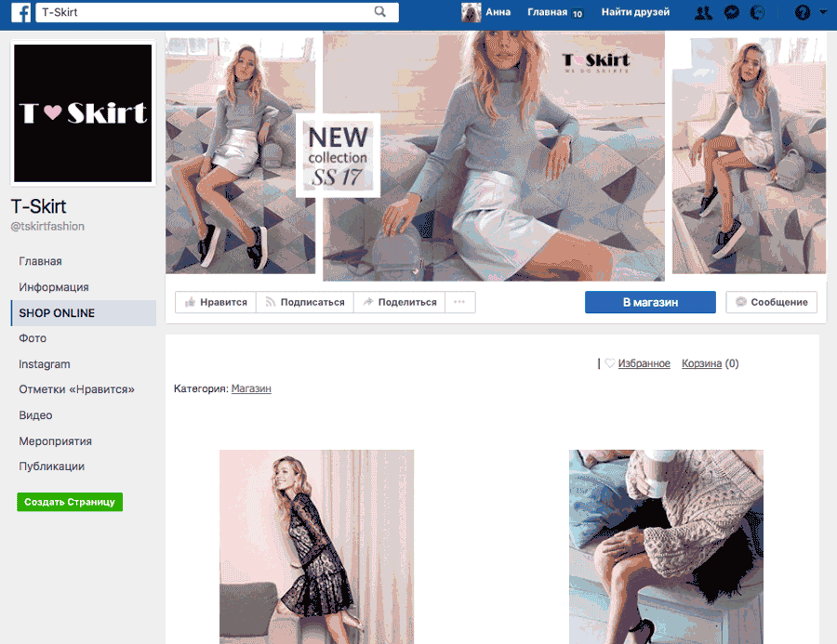Click the Подписаться follow button
837x644 pixels.
305,302
